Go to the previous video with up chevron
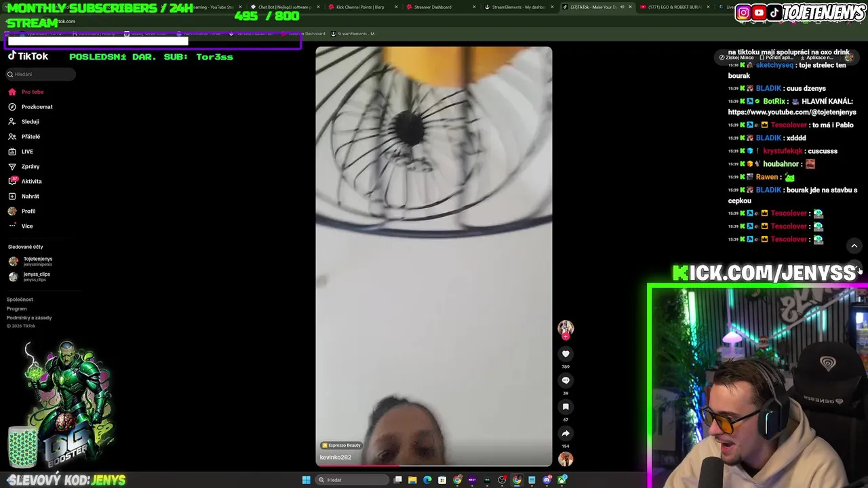 854,245
